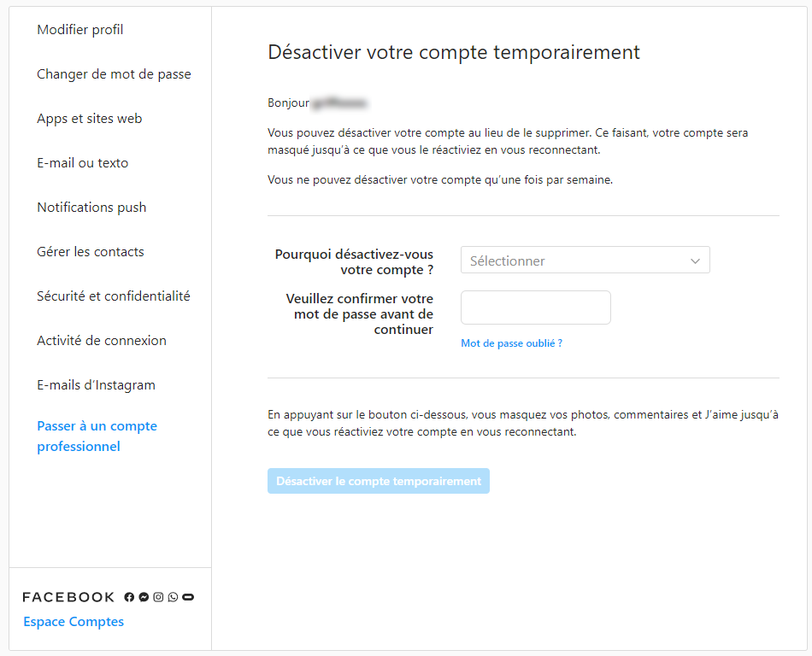Image resolution: width=812 pixels, height=656 pixels.
Task: Click 'Mot de passe oublié ?' link
Action: (511, 343)
